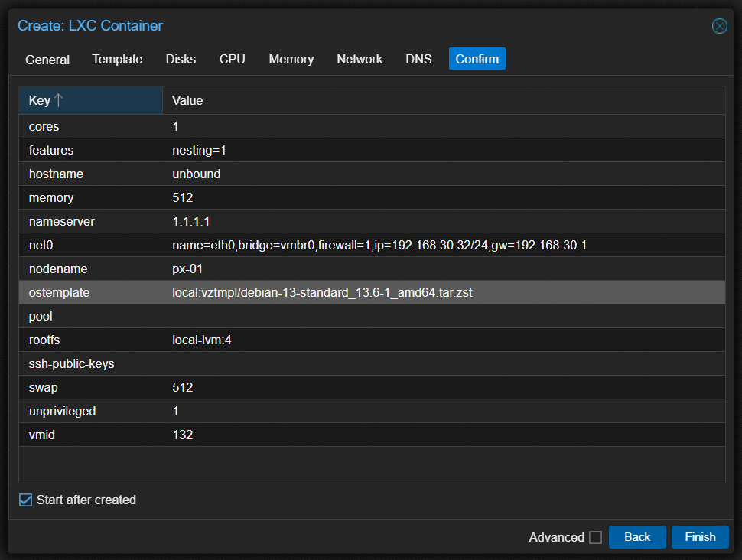This screenshot has height=560, width=742.
Task: Select the pool key cell
Action: point(90,316)
